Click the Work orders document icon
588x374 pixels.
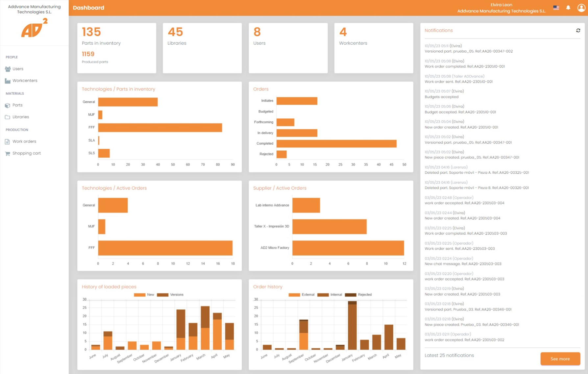8,142
